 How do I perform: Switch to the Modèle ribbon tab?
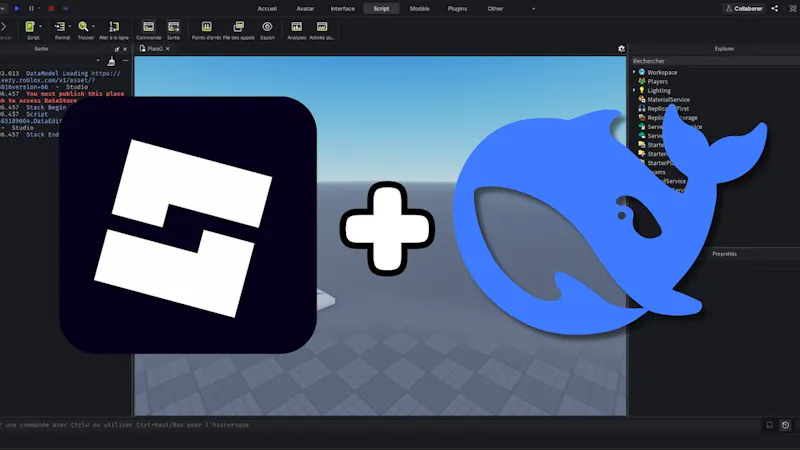[419, 9]
